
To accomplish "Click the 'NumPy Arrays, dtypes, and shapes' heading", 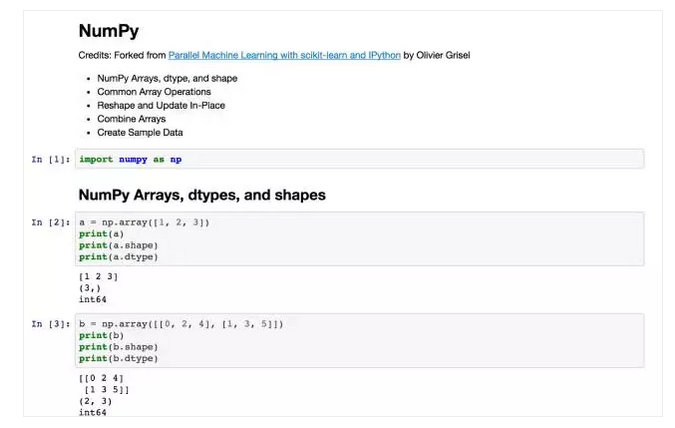I will [201, 194].
